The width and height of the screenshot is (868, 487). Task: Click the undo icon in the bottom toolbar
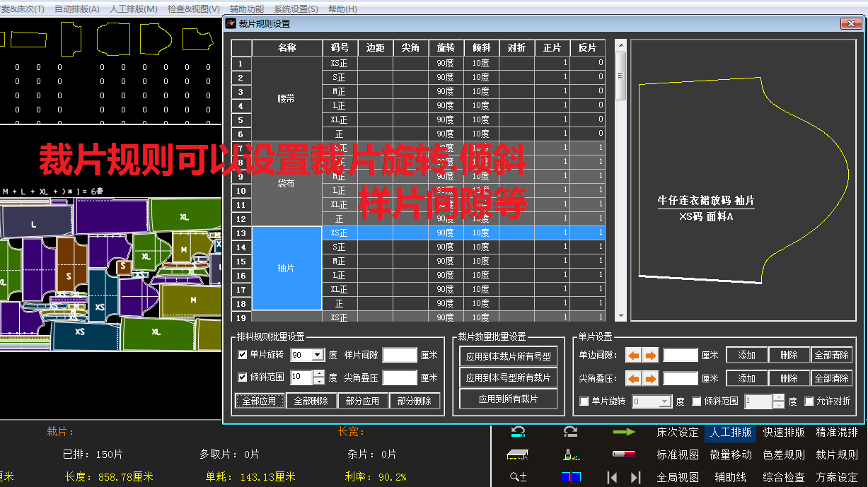(517, 433)
